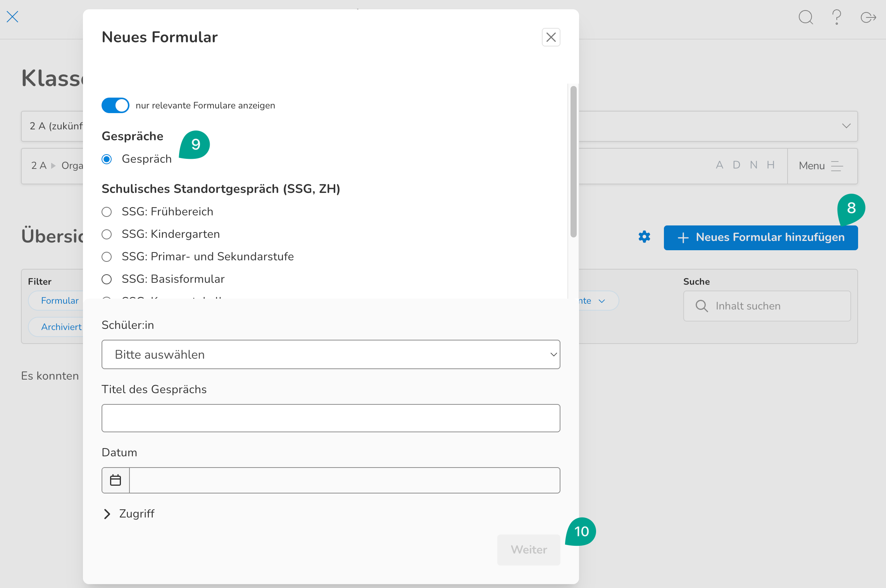
Task: Open help via question mark icon
Action: 837,17
